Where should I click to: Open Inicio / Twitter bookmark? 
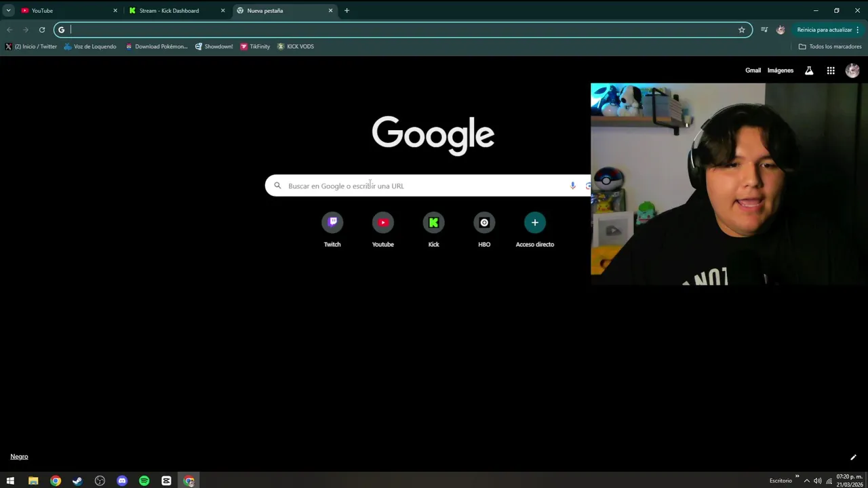pos(31,47)
